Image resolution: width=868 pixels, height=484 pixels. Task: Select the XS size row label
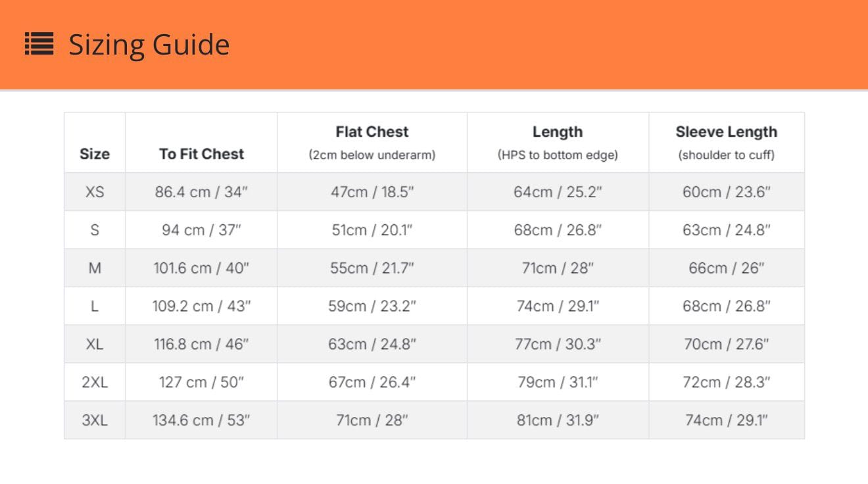click(x=95, y=192)
